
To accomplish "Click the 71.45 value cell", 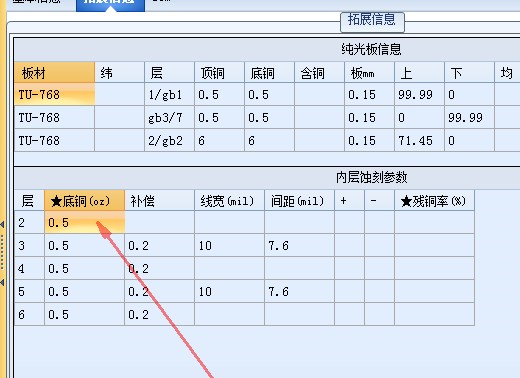I will pyautogui.click(x=419, y=141).
